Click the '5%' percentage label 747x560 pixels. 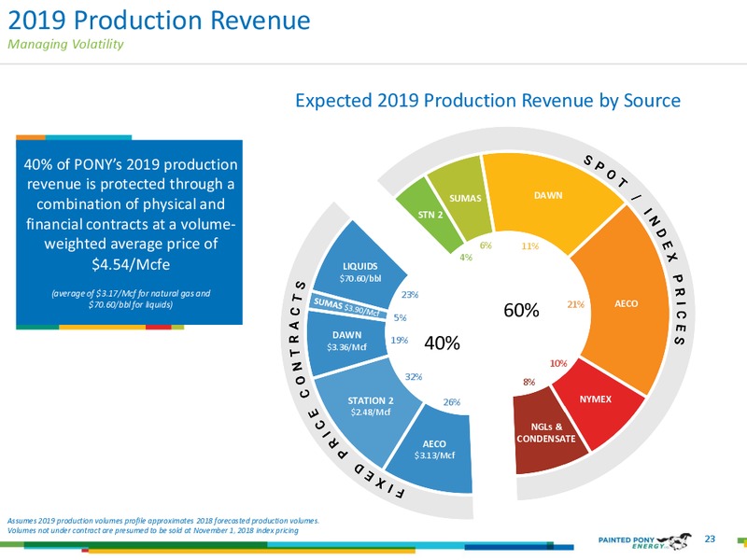400,317
